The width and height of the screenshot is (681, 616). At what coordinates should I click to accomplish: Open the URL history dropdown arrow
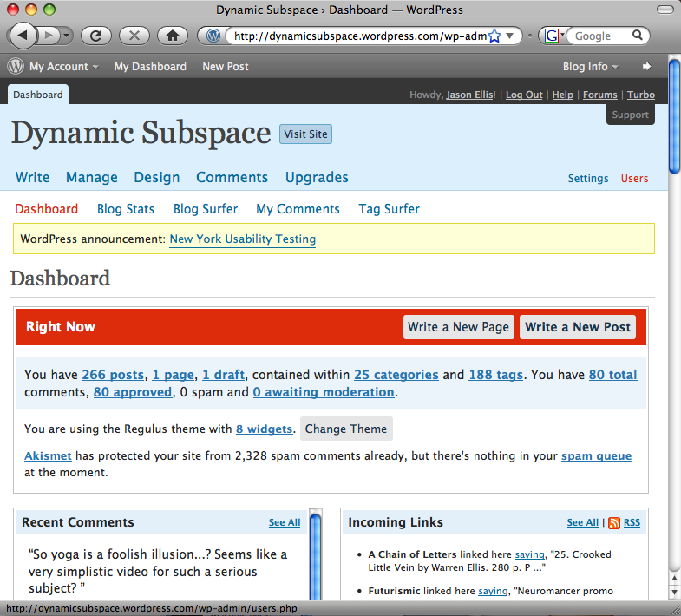(510, 36)
